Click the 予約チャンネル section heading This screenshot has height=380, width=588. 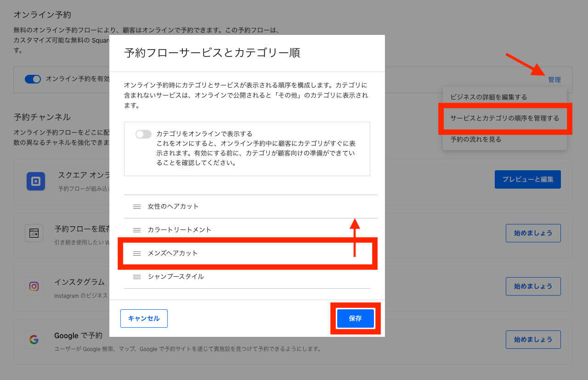42,117
